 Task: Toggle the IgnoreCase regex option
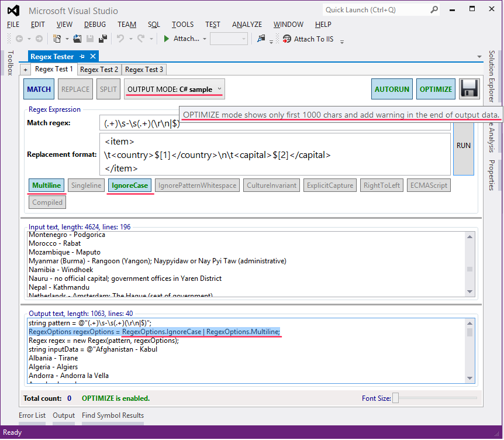(x=130, y=185)
